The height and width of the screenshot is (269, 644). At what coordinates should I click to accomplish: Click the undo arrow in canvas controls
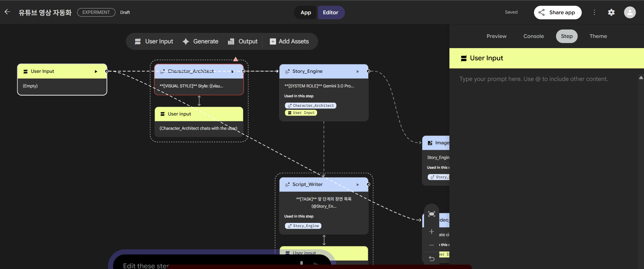tap(431, 258)
